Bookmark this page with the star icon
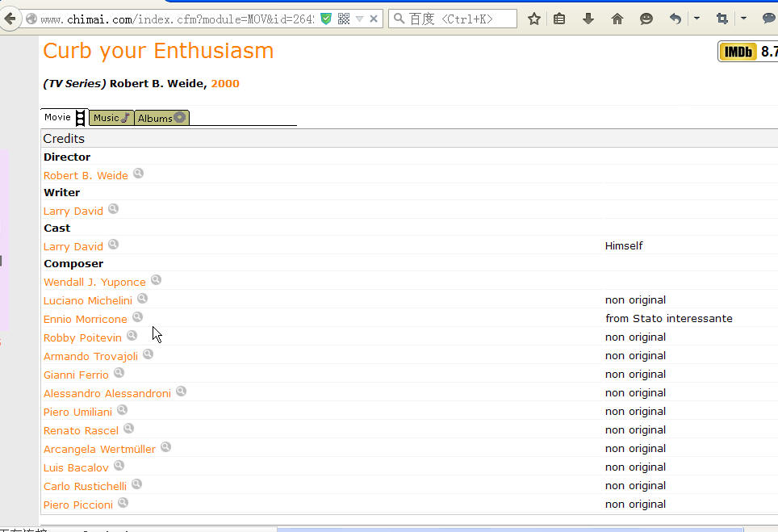Viewport: 778px width, 532px height. point(534,19)
